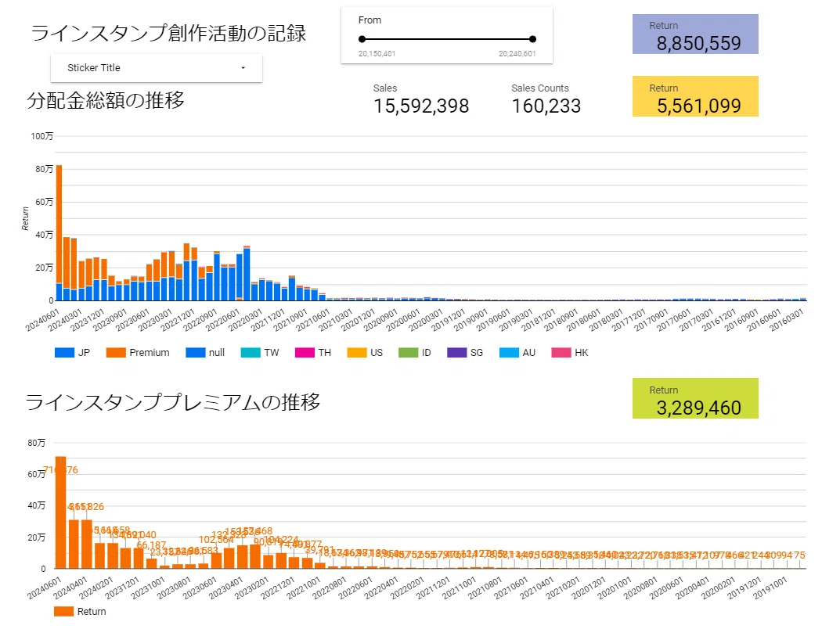The height and width of the screenshot is (629, 840).
Task: Toggle the US legend entry
Action: 365,352
